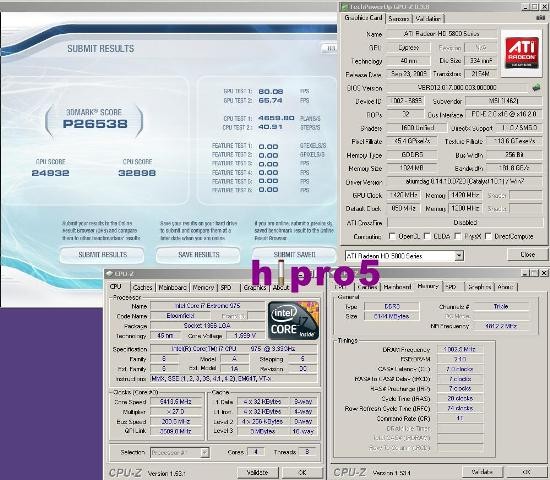Click the CPU score value 32898
This screenshot has width=550, height=480.
[137, 173]
